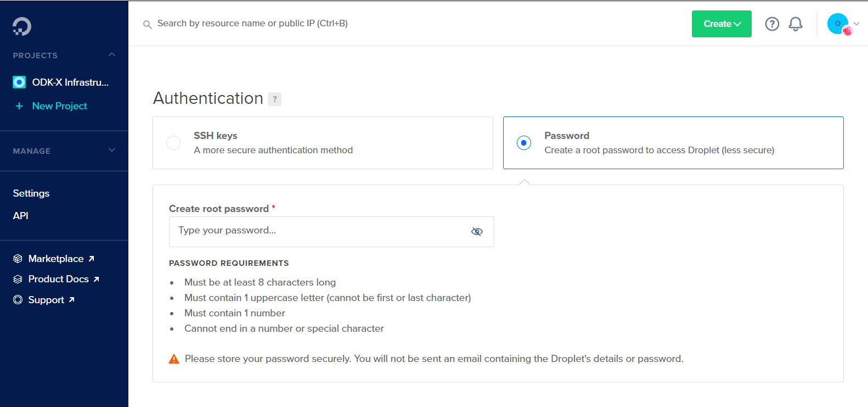This screenshot has width=868, height=407.
Task: Expand the Manage section chevron
Action: (x=112, y=150)
